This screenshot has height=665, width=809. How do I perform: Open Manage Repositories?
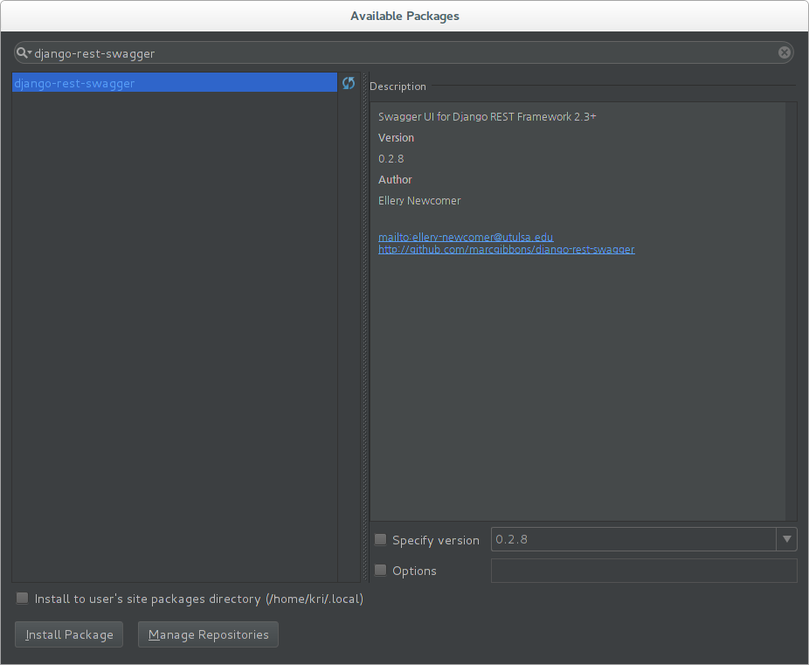208,635
